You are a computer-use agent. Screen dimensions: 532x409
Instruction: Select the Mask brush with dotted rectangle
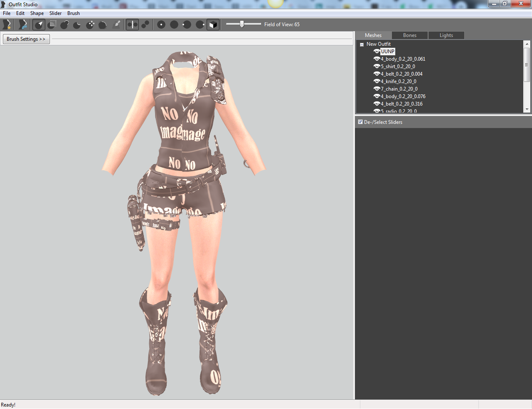pos(52,25)
